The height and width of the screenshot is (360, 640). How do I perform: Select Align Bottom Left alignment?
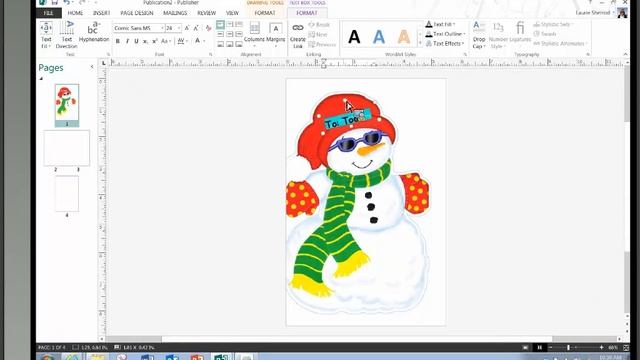tap(220, 44)
